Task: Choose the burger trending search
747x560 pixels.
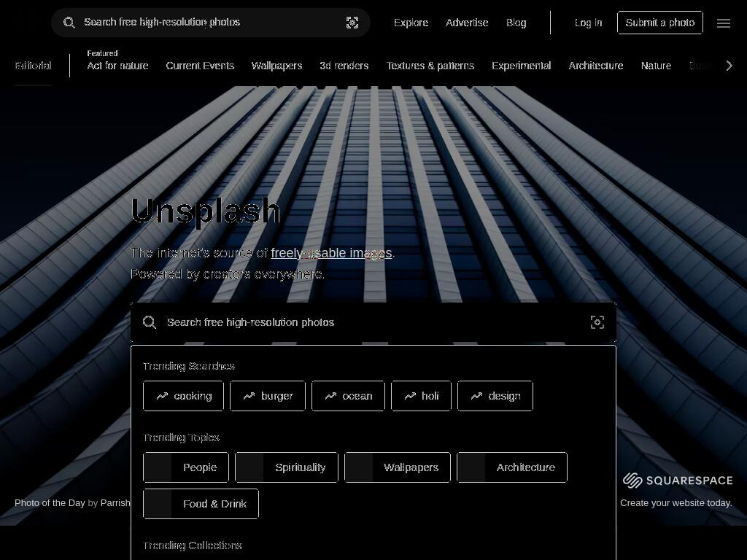Action: (x=268, y=396)
